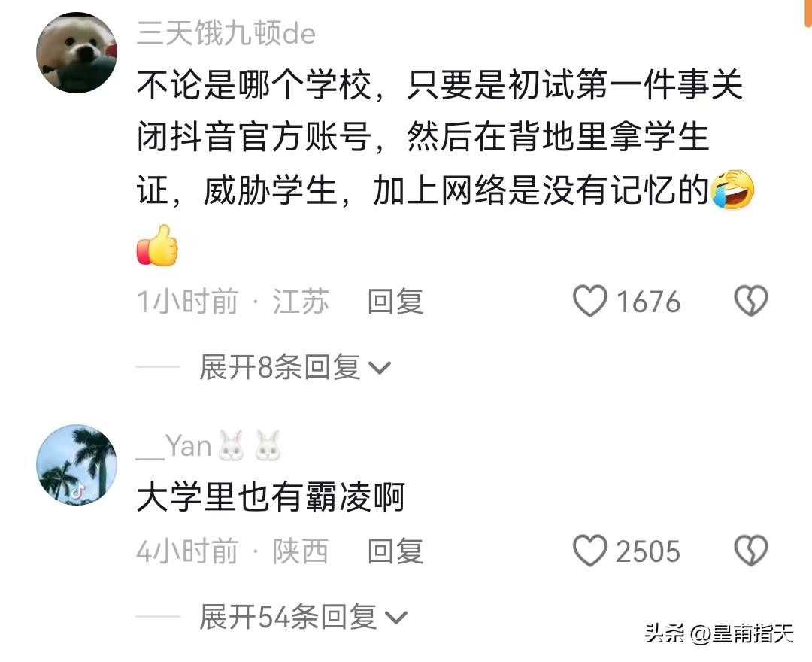Expand 展开8条回复 replies
812x662 pixels.
click(x=295, y=367)
